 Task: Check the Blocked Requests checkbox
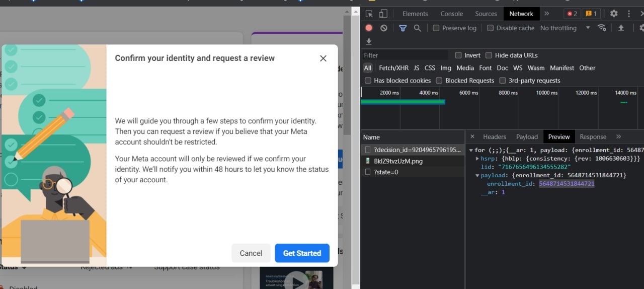[x=439, y=80]
